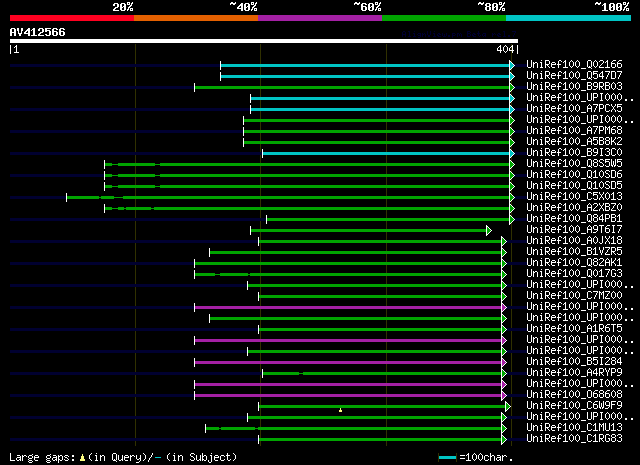Select the UniRef100_A7PCX5 label
This screenshot has height=465, width=640.
[574, 108]
